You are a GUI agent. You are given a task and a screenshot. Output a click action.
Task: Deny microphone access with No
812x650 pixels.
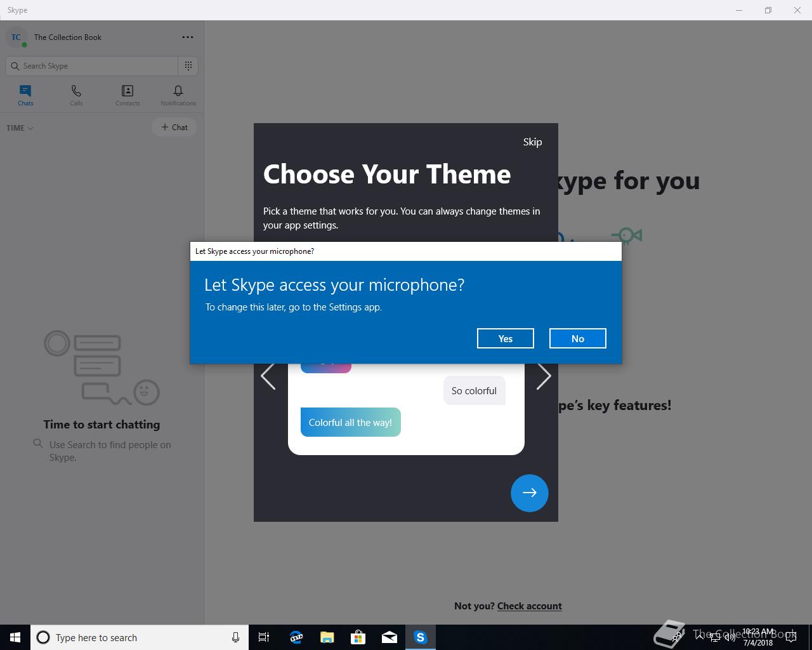point(577,338)
